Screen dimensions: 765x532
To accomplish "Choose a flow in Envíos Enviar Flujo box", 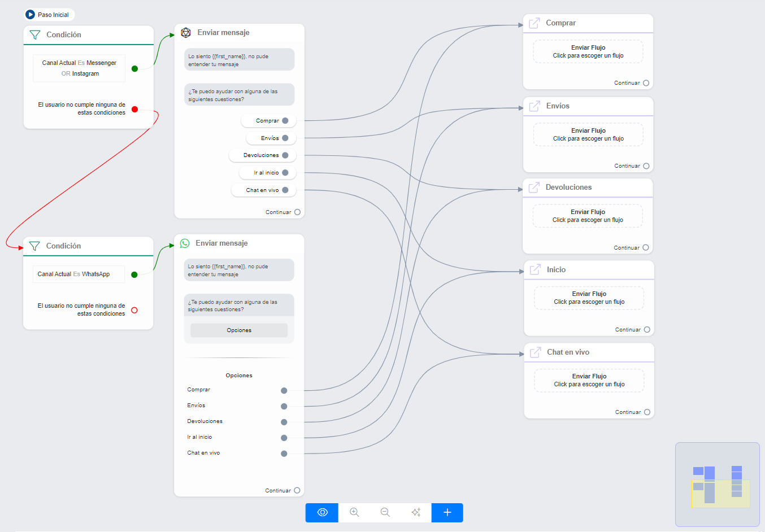I will pyautogui.click(x=588, y=134).
